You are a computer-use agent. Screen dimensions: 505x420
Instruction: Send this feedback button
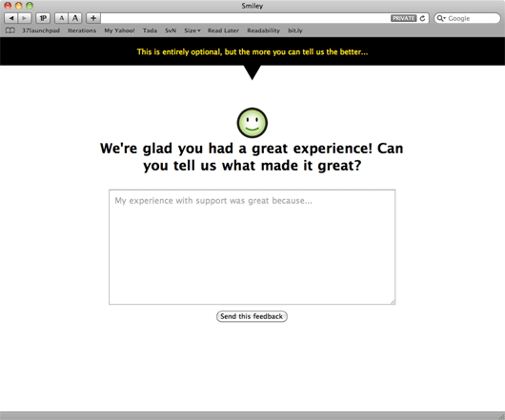click(x=252, y=316)
